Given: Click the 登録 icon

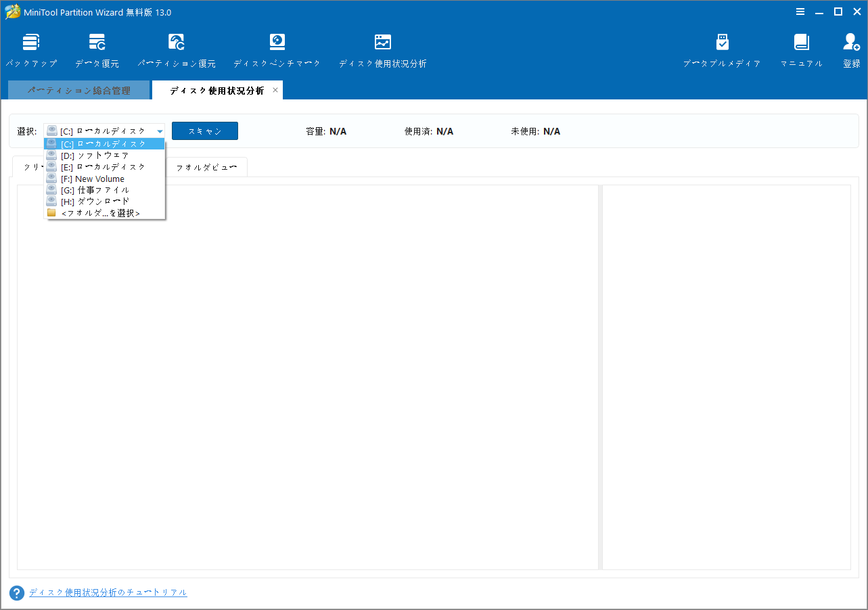Looking at the screenshot, I should (850, 49).
